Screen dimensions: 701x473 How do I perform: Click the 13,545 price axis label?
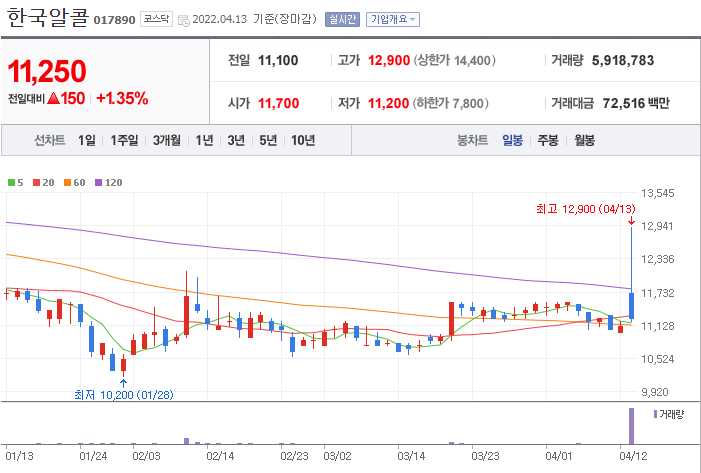pos(657,193)
